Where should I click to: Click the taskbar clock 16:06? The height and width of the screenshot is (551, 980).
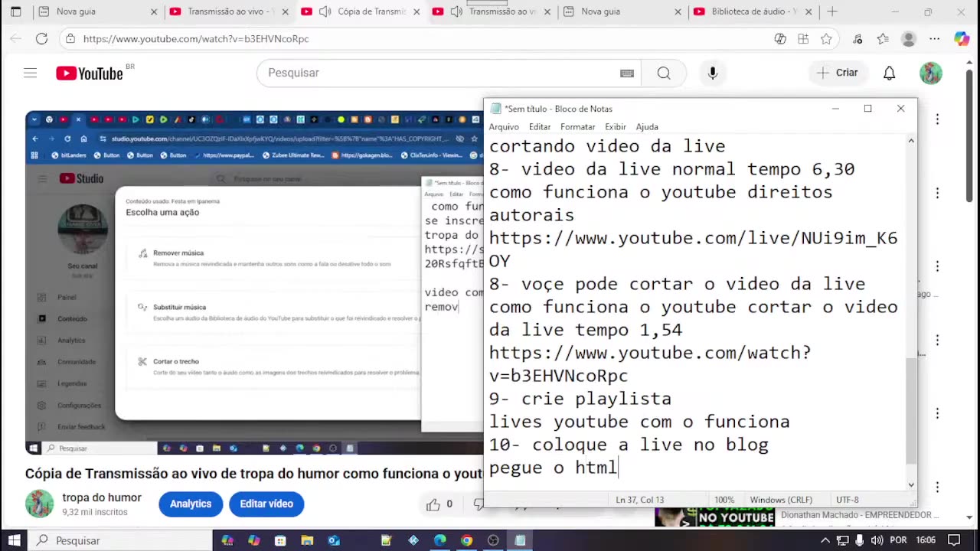click(926, 540)
